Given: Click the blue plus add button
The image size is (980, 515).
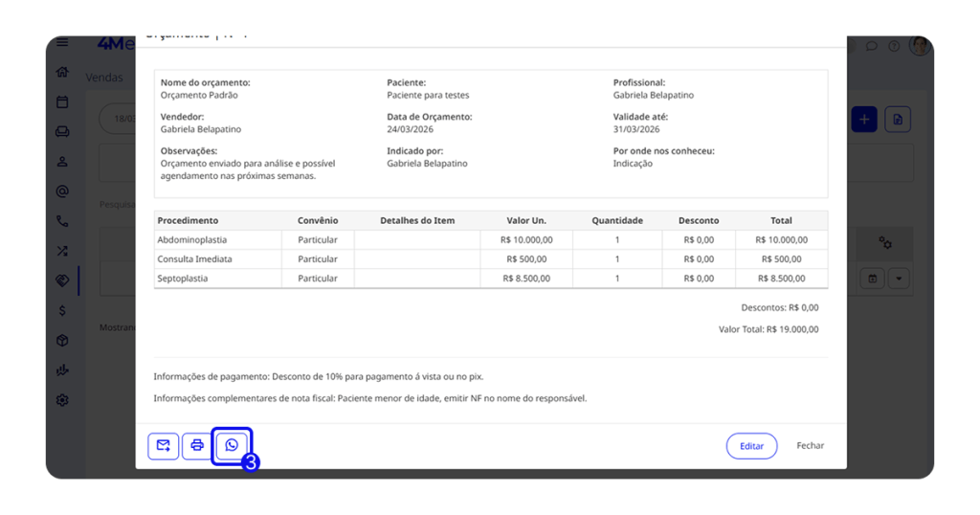Looking at the screenshot, I should [x=863, y=120].
